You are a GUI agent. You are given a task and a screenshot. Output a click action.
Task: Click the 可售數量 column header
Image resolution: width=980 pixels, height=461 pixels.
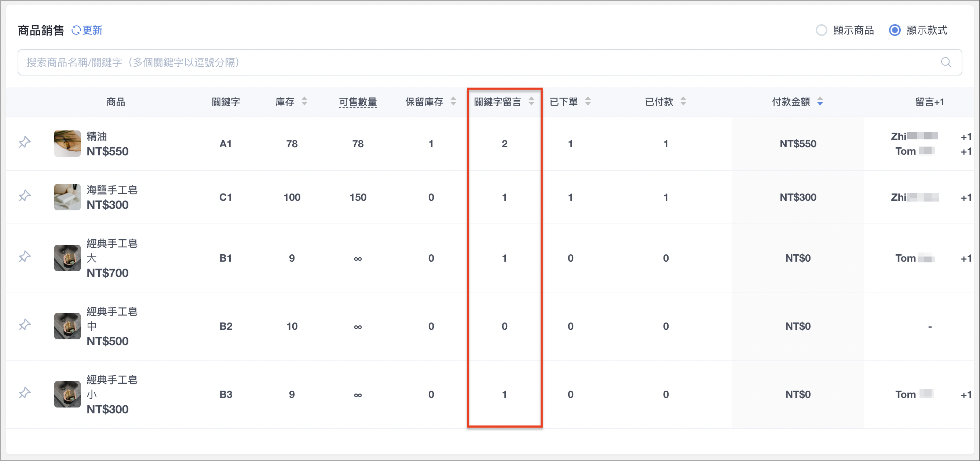[x=358, y=102]
